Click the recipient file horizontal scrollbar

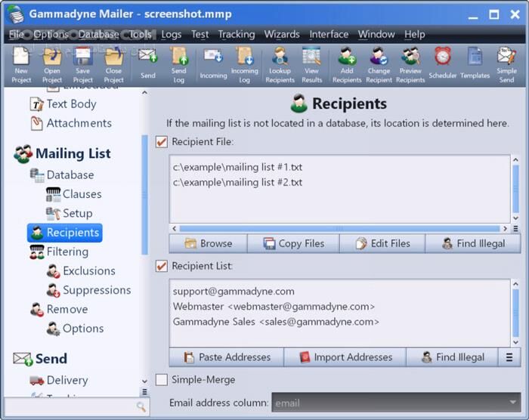click(x=339, y=228)
